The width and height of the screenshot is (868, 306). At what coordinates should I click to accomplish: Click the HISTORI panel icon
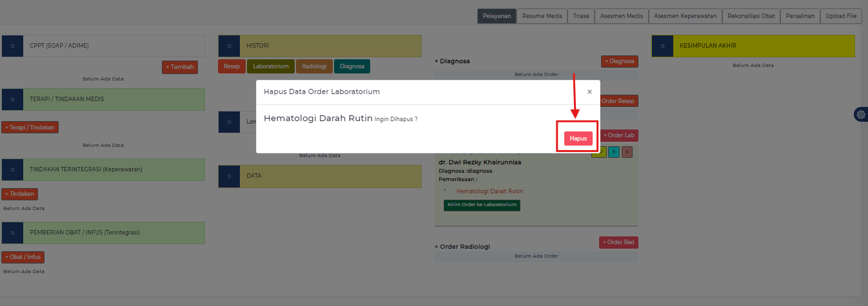tap(229, 46)
